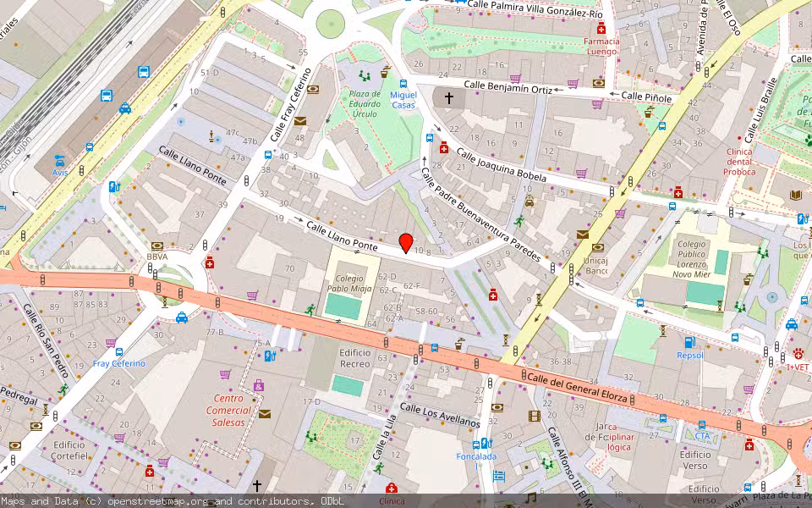
Task: Click the Calle Palmira Villa González-Río label
Action: point(535,8)
